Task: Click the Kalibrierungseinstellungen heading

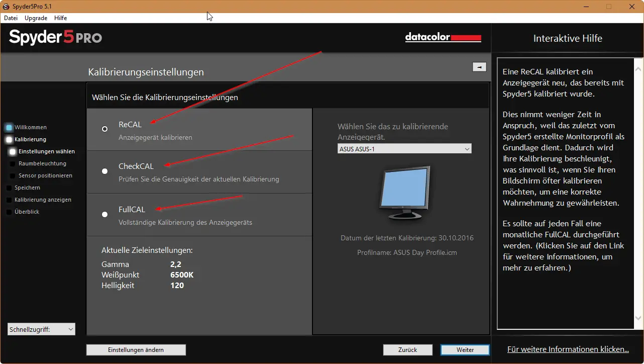Action: tap(146, 72)
